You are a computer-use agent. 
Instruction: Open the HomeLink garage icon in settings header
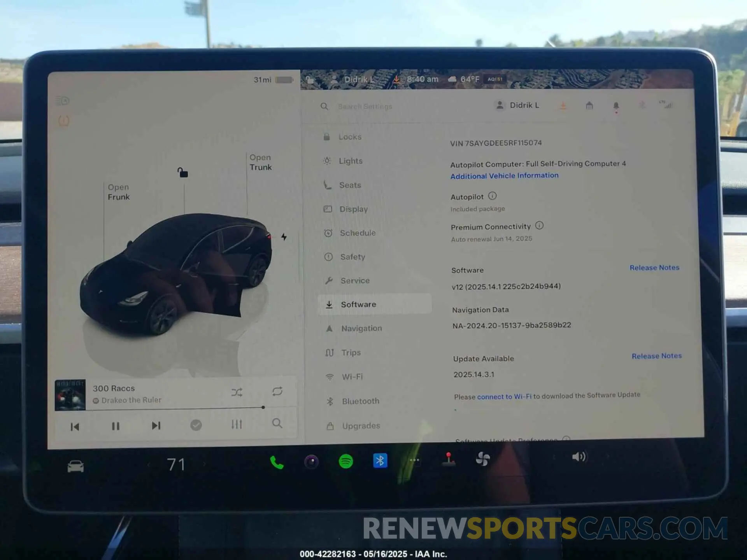pos(589,105)
